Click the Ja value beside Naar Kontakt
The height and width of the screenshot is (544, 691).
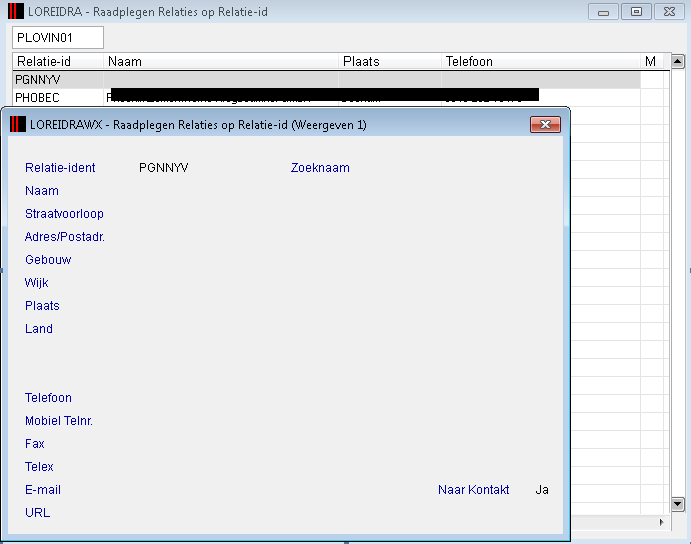(542, 490)
